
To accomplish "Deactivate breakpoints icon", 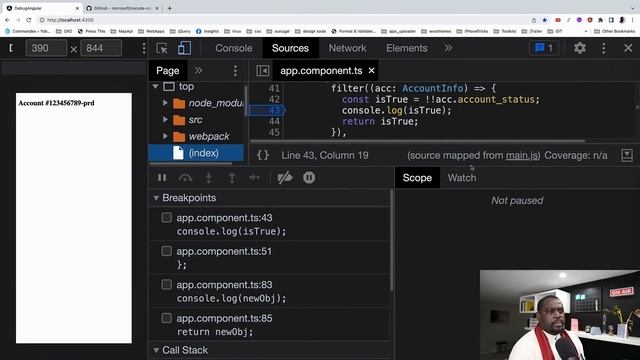I will (x=285, y=178).
